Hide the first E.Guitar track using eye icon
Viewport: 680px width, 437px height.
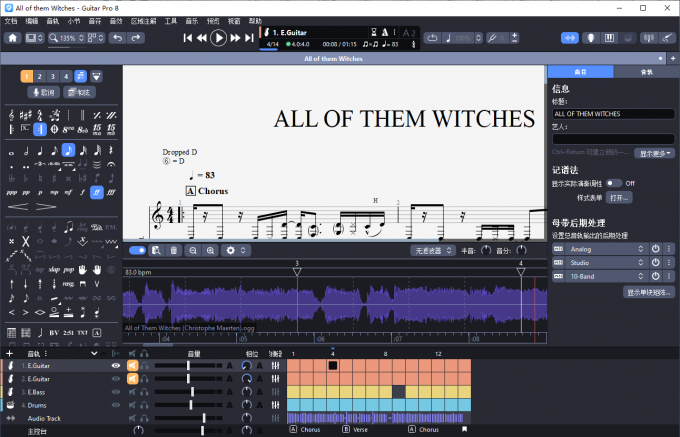pos(116,366)
